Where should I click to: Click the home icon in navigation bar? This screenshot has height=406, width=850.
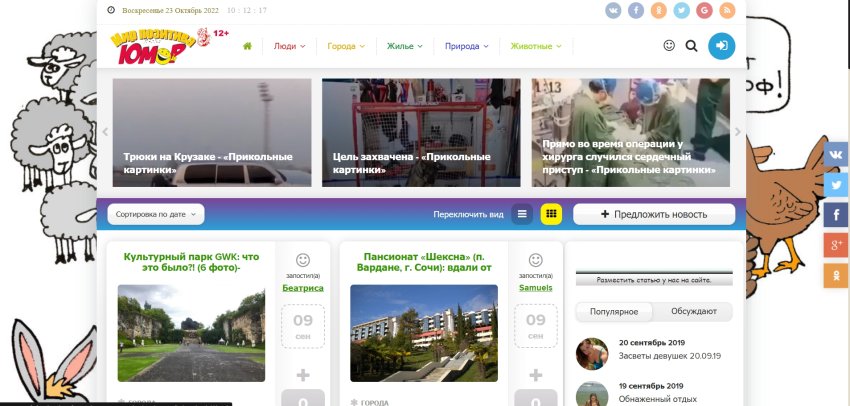246,46
